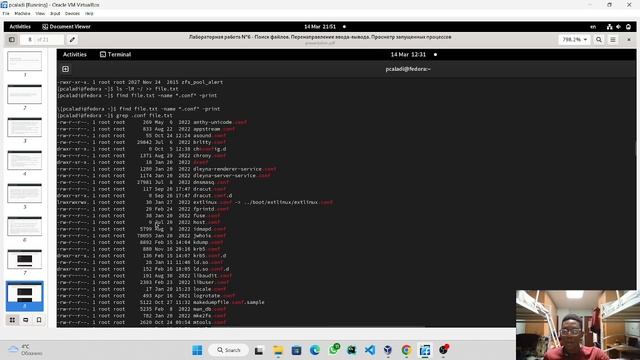This screenshot has width=640, height=360.
Task: Close the Document Viewer with the X button
Action: pyautogui.click(x=629, y=40)
